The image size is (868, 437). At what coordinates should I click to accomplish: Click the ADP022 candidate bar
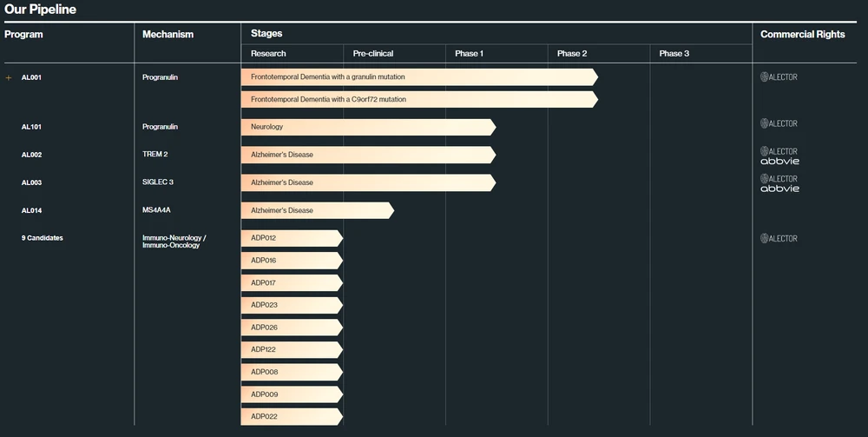[291, 416]
